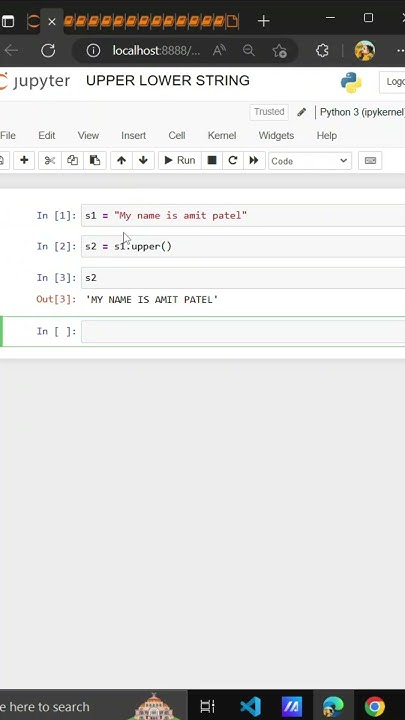This screenshot has width=405, height=720.
Task: Click the localhost:8888 address bar
Action: click(x=156, y=51)
